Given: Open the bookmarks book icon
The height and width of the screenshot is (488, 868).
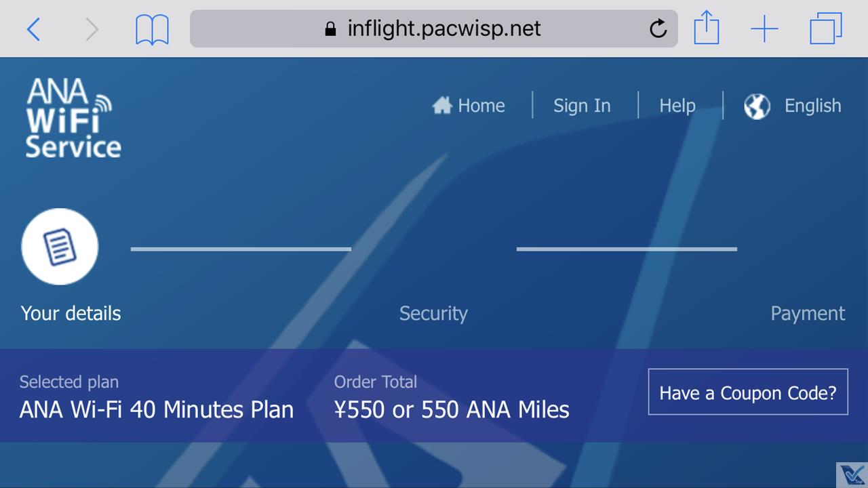Looking at the screenshot, I should (152, 30).
